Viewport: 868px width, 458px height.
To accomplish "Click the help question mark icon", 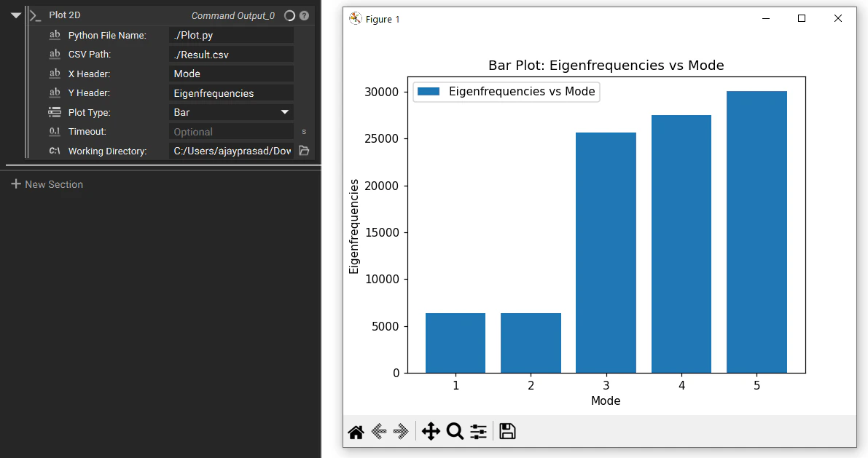I will (305, 15).
